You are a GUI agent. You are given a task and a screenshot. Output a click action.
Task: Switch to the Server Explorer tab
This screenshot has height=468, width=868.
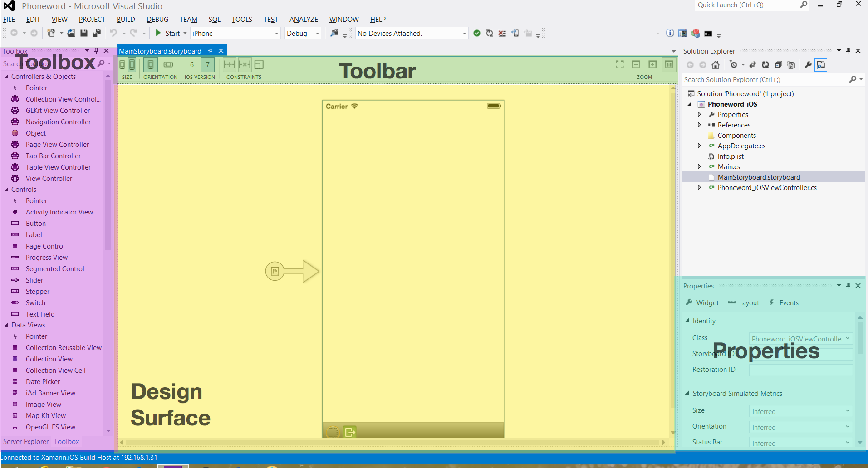click(26, 442)
